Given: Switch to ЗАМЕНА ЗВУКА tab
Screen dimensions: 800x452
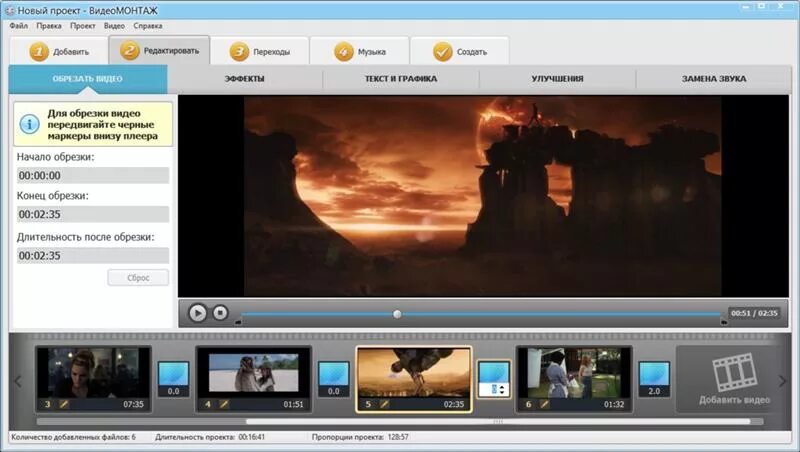Looking at the screenshot, I should pos(714,79).
